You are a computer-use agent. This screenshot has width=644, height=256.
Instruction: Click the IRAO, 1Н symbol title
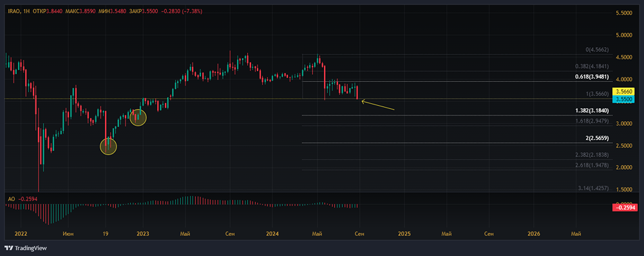pyautogui.click(x=19, y=12)
